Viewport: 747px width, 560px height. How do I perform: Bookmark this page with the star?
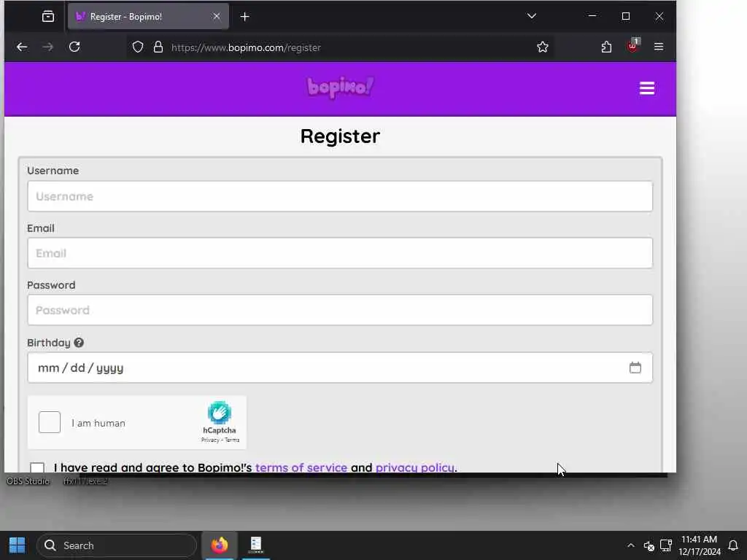(542, 47)
